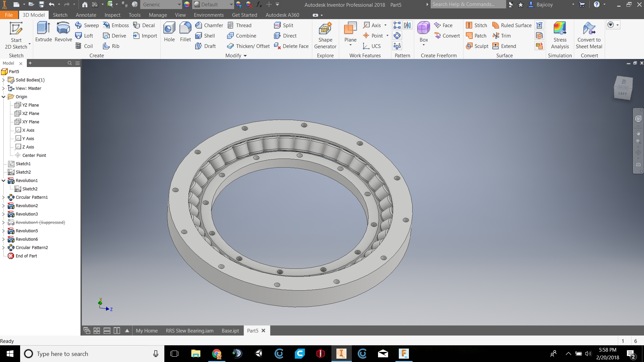Activate Convert to Sheet Metal
This screenshot has width=644, height=362.
[589, 35]
